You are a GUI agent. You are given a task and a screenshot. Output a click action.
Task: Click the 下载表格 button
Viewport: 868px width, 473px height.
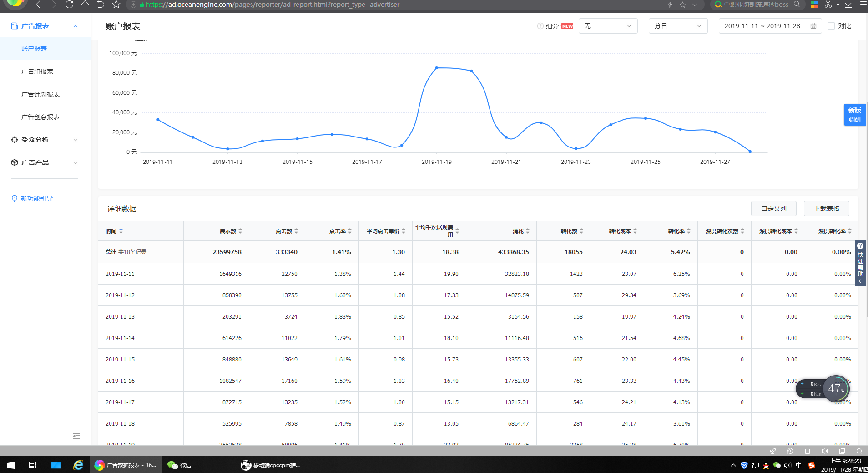tap(826, 209)
